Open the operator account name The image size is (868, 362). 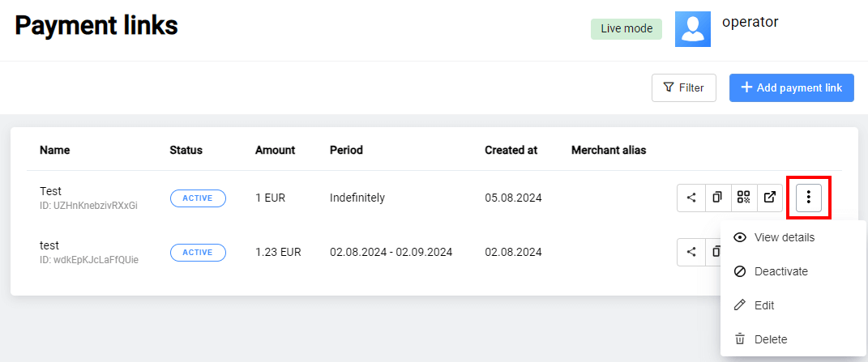click(x=750, y=22)
